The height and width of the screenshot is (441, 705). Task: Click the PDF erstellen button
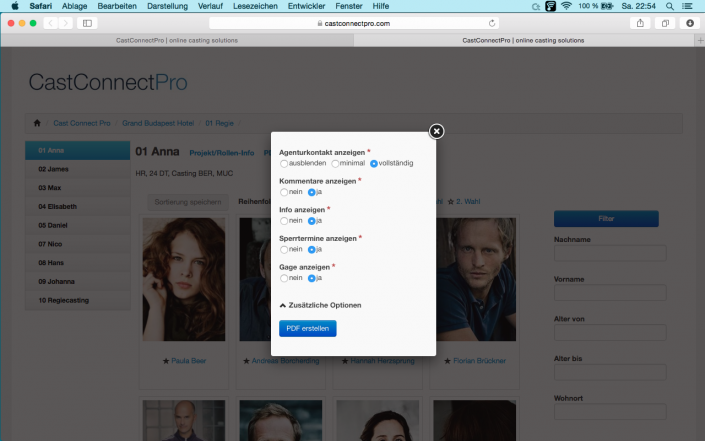coord(308,329)
